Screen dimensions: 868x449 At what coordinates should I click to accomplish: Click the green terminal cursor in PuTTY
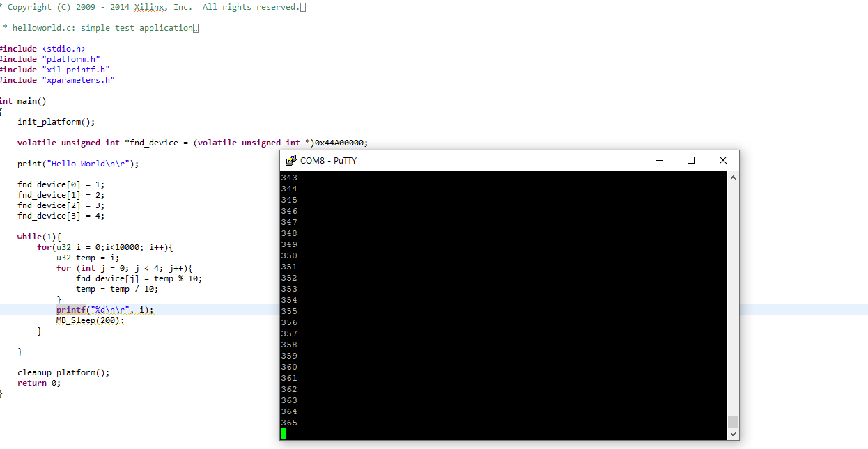(284, 434)
